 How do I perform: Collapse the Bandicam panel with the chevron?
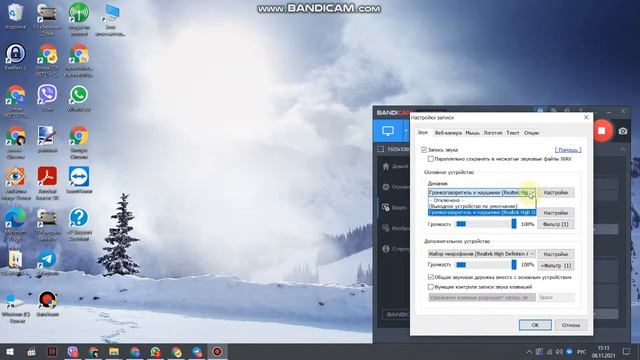(x=623, y=149)
